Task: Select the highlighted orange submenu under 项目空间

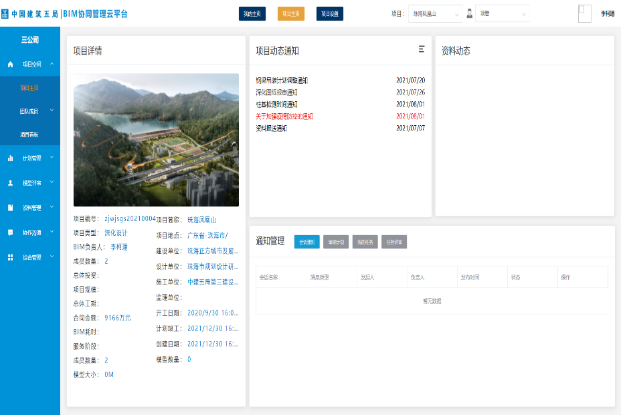Action: [30, 88]
